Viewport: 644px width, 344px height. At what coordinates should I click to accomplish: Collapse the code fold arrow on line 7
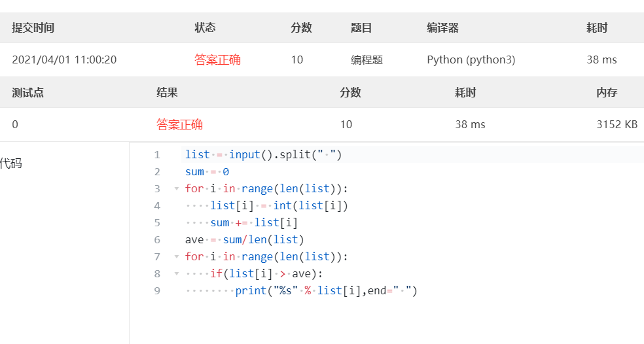tap(177, 257)
